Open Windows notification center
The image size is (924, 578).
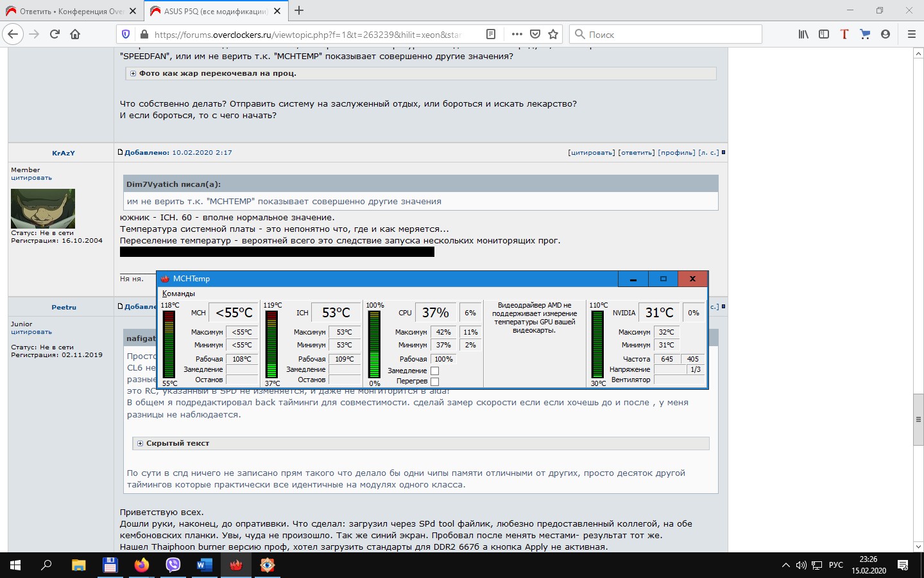point(903,565)
